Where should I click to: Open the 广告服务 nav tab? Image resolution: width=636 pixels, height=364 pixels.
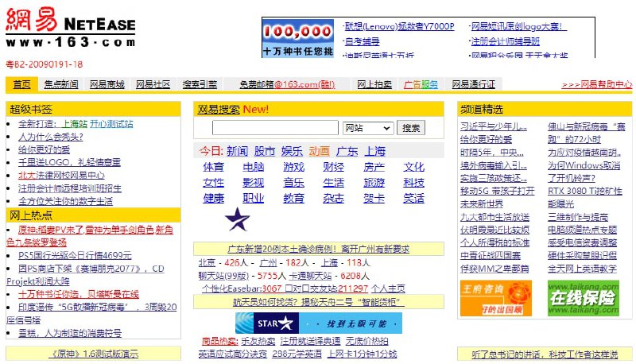coord(421,84)
